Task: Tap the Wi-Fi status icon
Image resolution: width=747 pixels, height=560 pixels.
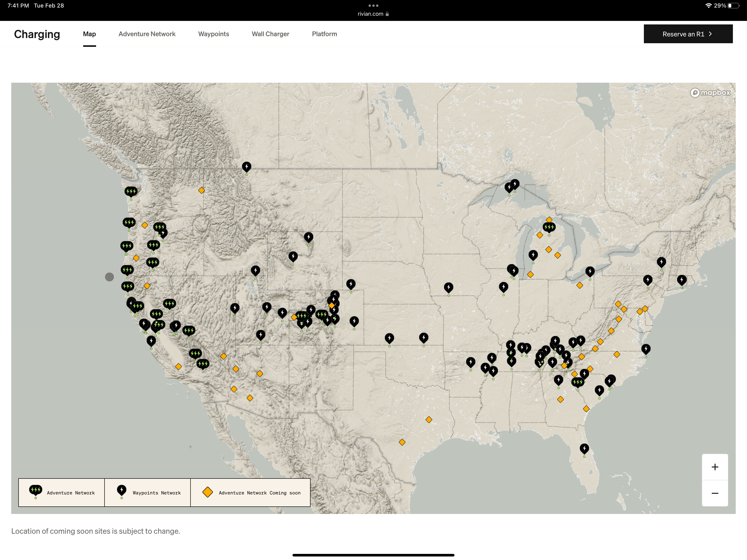Action: tap(708, 6)
